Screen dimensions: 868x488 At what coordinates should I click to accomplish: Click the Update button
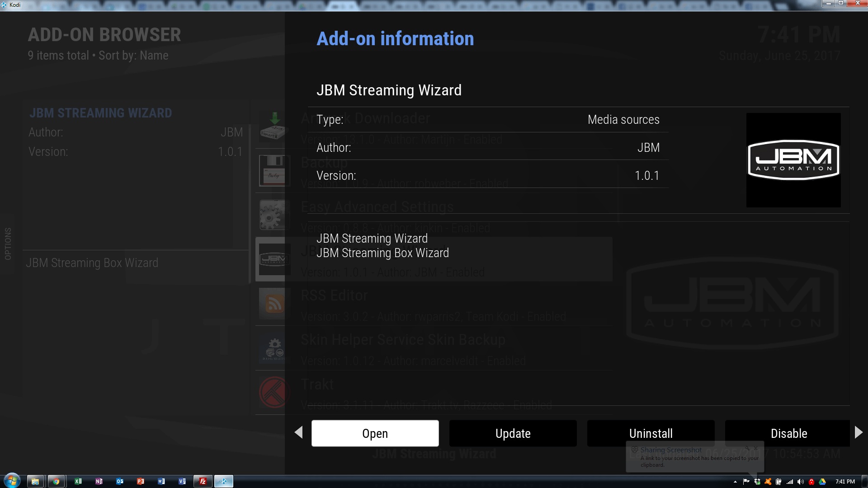[513, 433]
